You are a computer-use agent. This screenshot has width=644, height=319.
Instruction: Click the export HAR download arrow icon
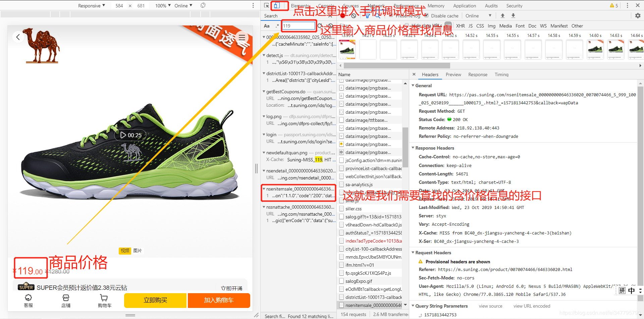[513, 15]
